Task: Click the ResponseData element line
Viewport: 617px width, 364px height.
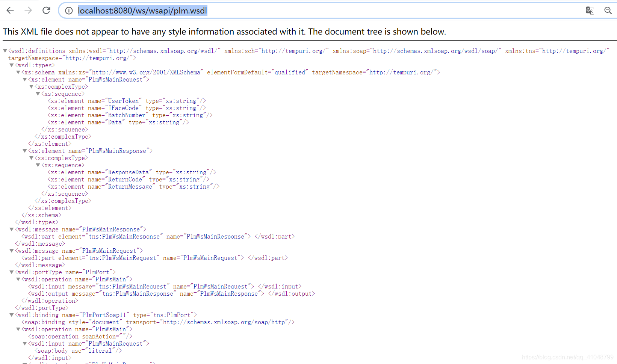Action: click(132, 172)
